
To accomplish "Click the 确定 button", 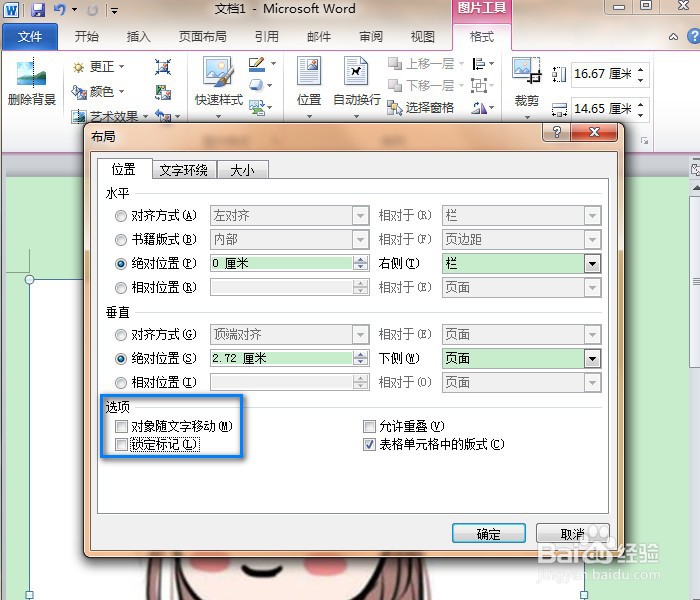I will 488,533.
